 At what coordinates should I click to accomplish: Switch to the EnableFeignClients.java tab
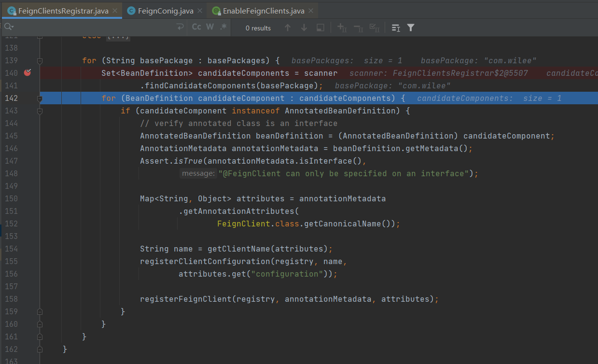[x=264, y=11]
